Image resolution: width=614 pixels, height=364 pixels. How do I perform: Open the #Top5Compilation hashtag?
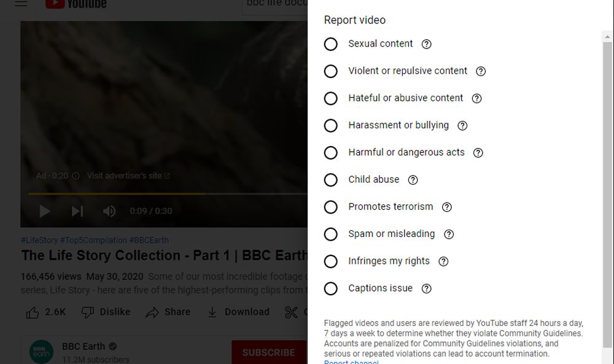[x=93, y=241]
